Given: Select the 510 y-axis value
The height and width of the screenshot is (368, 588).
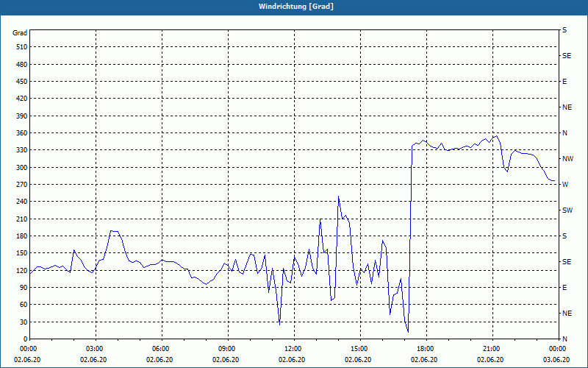Looking at the screenshot, I should (22, 47).
